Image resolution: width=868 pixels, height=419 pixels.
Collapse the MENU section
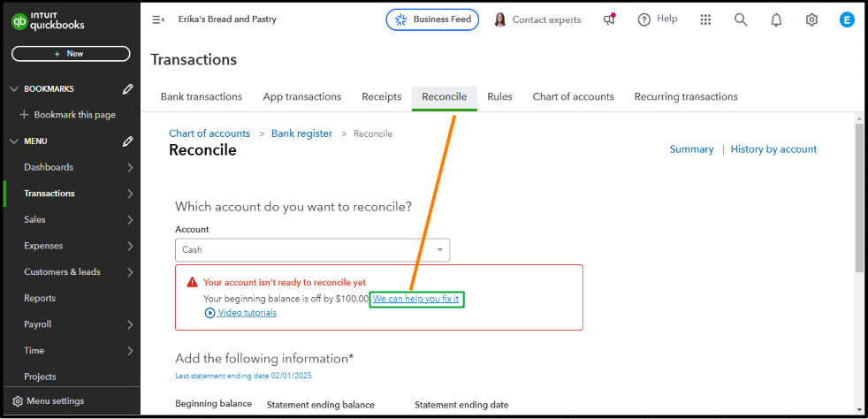click(x=14, y=141)
